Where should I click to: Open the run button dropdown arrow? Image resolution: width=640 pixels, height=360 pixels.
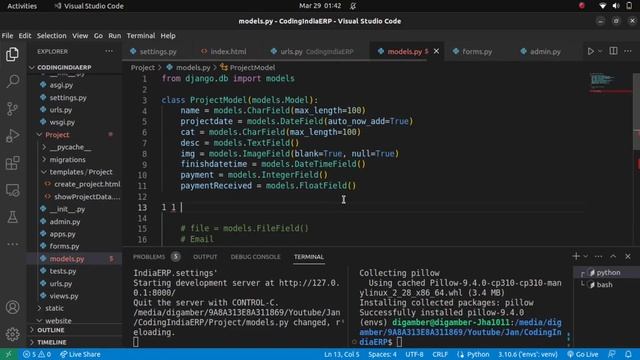click(x=600, y=51)
